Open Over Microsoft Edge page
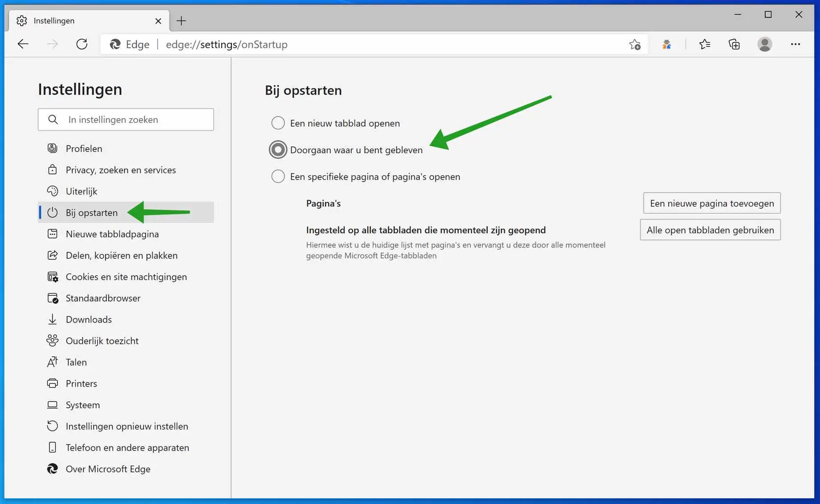The image size is (820, 504). [126, 468]
